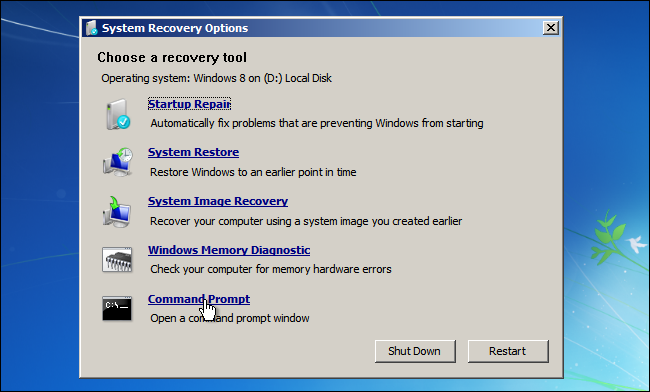Open the Startup Repair link
This screenshot has width=650, height=392.
pyautogui.click(x=189, y=104)
